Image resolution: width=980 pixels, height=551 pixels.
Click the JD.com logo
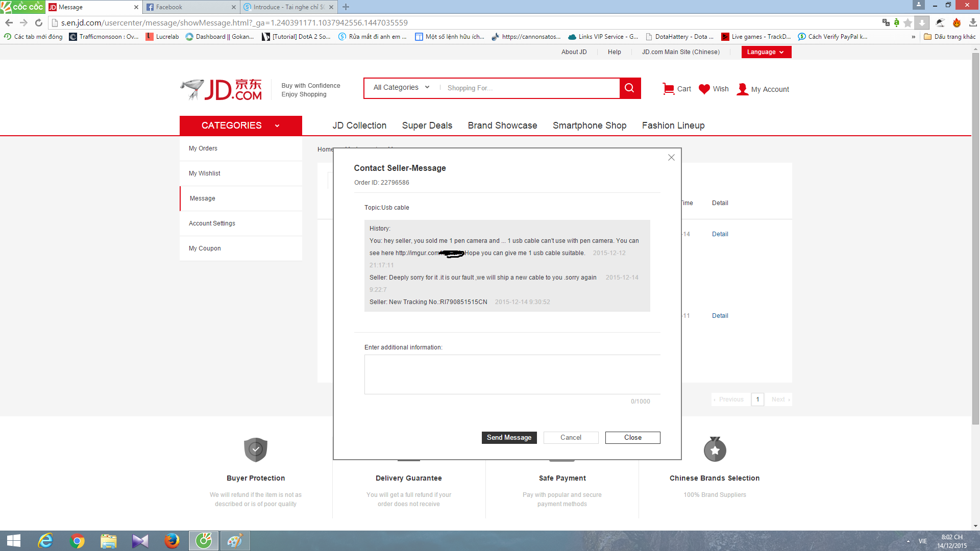(x=222, y=89)
